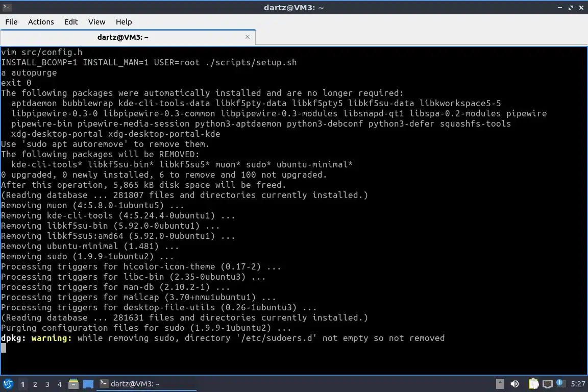588x392 pixels.
Task: Click the 'exit 0' line
Action: pyautogui.click(x=16, y=83)
